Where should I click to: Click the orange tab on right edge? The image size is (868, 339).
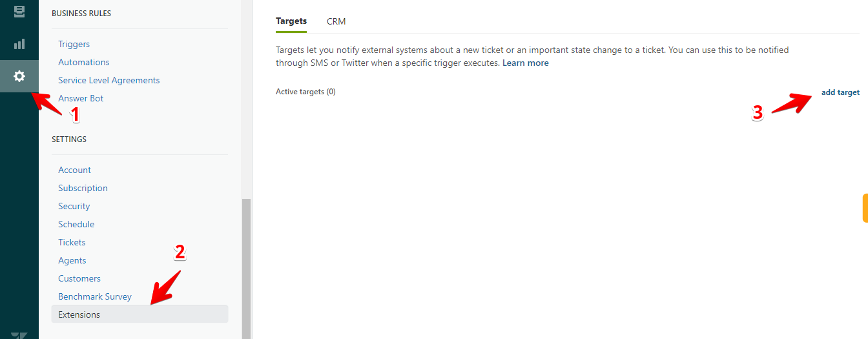[865, 208]
